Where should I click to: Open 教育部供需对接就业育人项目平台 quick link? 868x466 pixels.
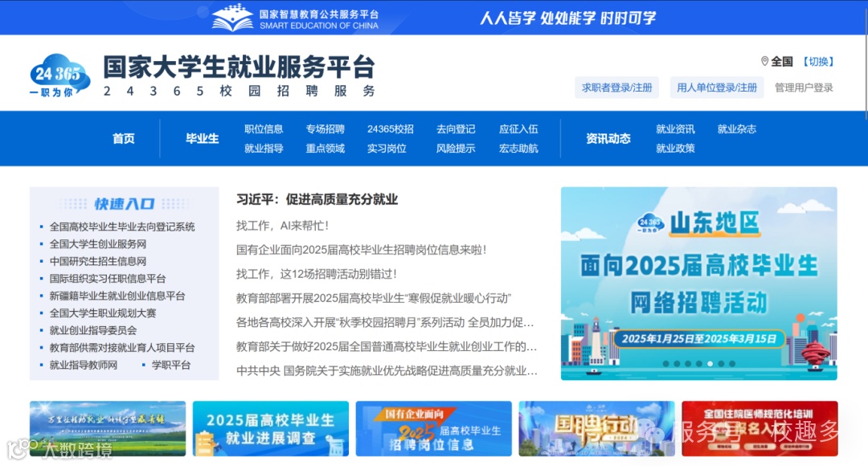click(x=122, y=348)
